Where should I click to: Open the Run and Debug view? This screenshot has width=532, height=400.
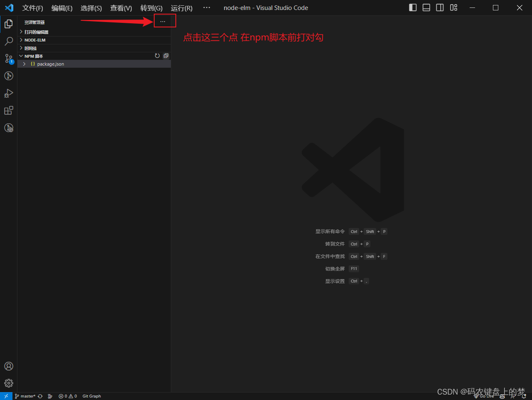click(9, 93)
